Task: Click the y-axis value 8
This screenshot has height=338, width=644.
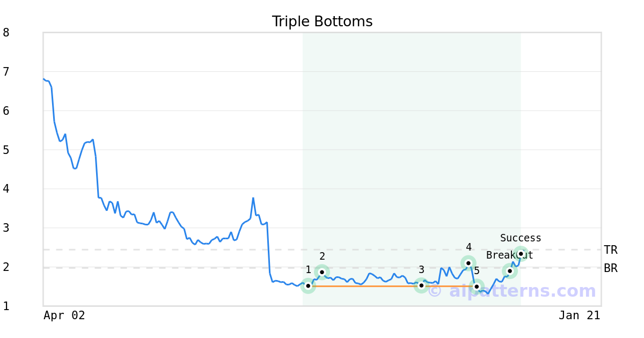Action: 6,33
